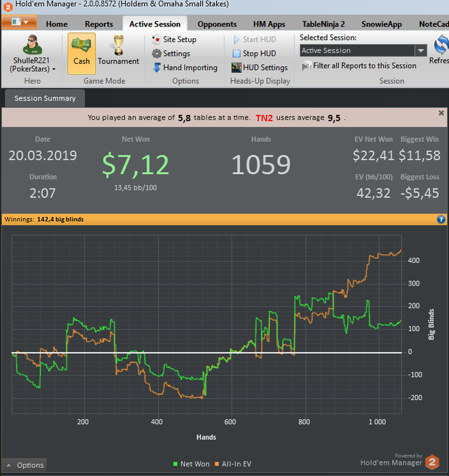This screenshot has width=449, height=476.
Task: Click Biggest Loss value -$5,45
Action: tap(420, 193)
